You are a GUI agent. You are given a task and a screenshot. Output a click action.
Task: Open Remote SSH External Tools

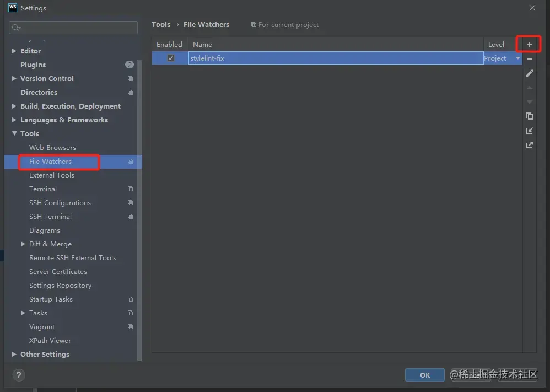tap(73, 258)
